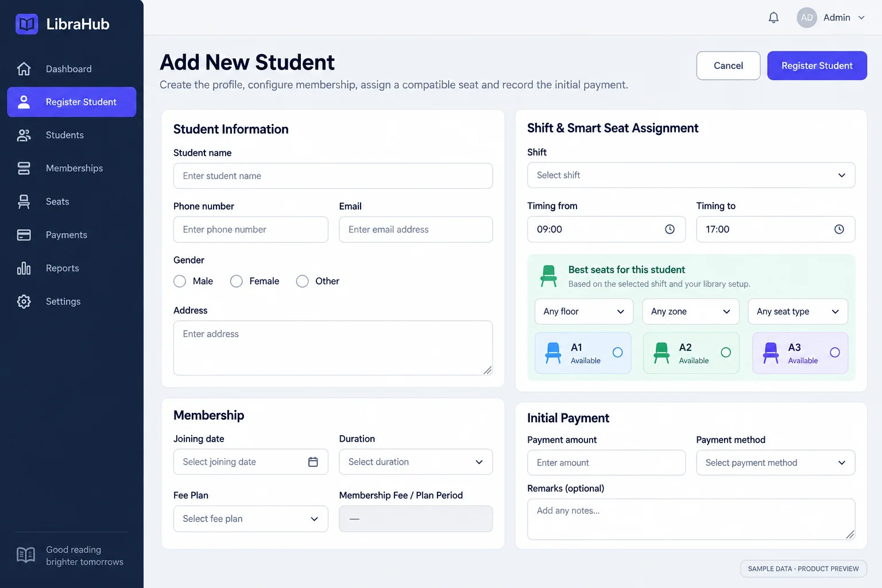Click the LibraHub book logo icon
The width and height of the screenshot is (882, 588).
tap(26, 24)
